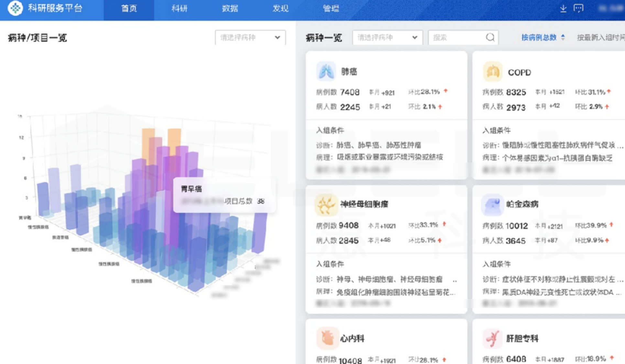Switch to the 科研 menu tab
The width and height of the screenshot is (625, 364).
(x=179, y=8)
